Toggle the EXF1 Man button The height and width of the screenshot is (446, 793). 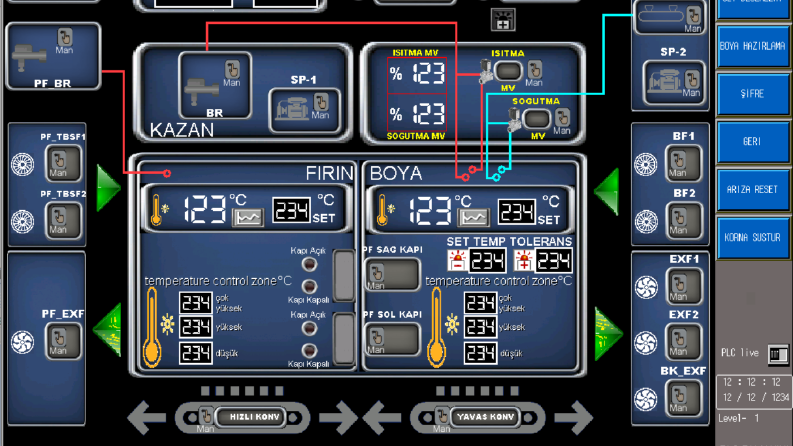click(x=683, y=287)
